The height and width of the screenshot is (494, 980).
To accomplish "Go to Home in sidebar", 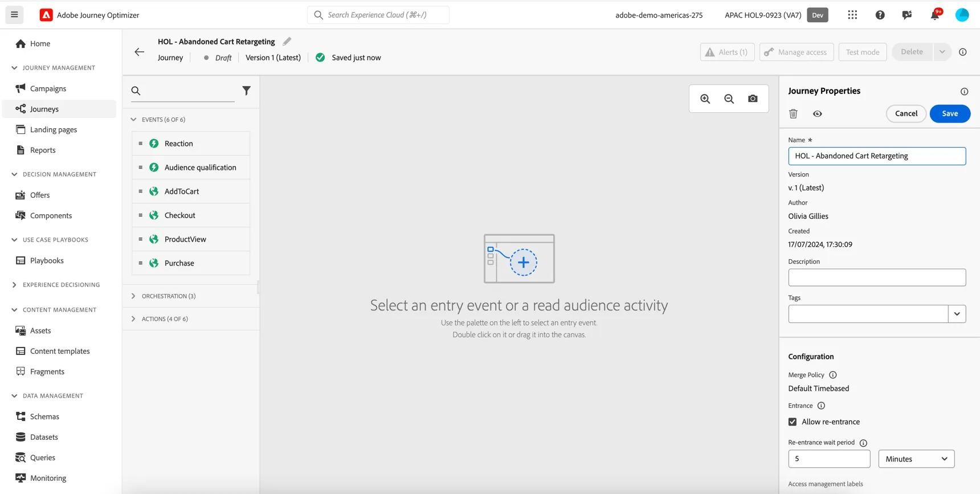I will 59,43.
